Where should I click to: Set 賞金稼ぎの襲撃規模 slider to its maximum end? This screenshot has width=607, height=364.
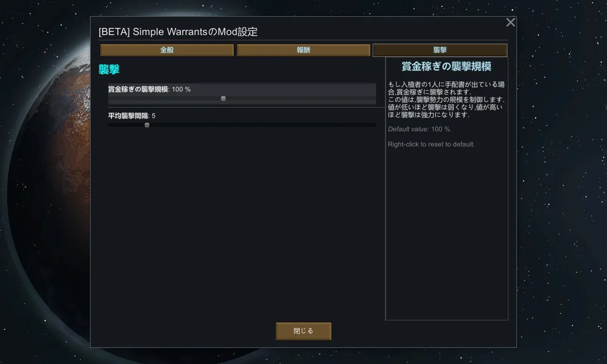(x=375, y=99)
